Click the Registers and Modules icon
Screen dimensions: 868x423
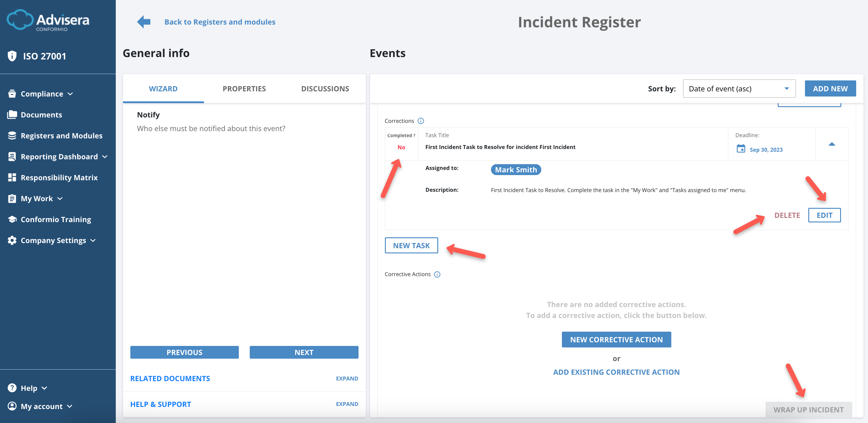click(x=12, y=135)
